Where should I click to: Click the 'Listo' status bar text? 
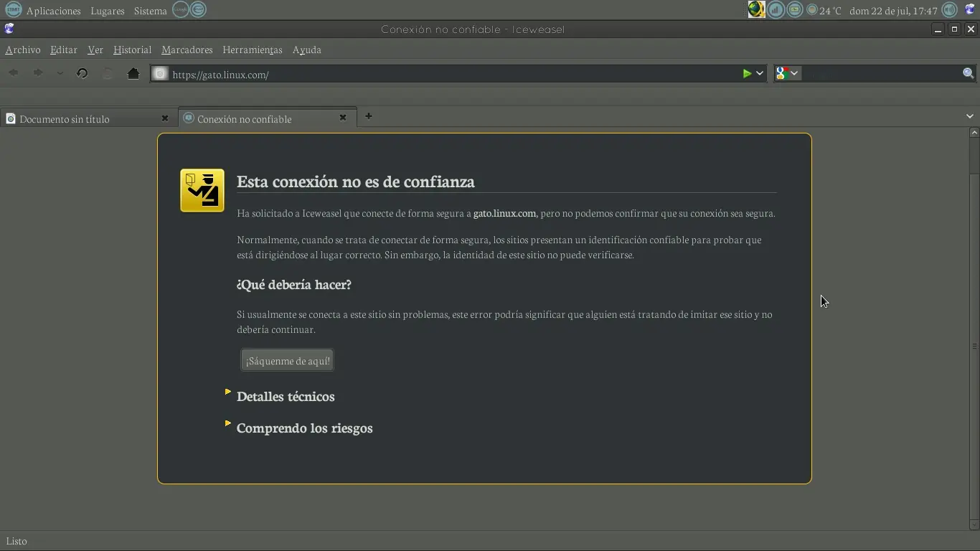pos(17,541)
